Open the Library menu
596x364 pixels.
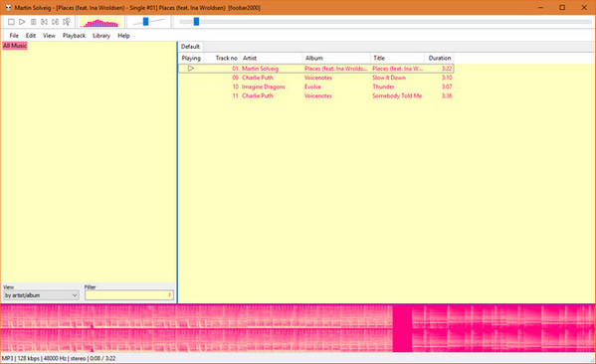(x=101, y=36)
